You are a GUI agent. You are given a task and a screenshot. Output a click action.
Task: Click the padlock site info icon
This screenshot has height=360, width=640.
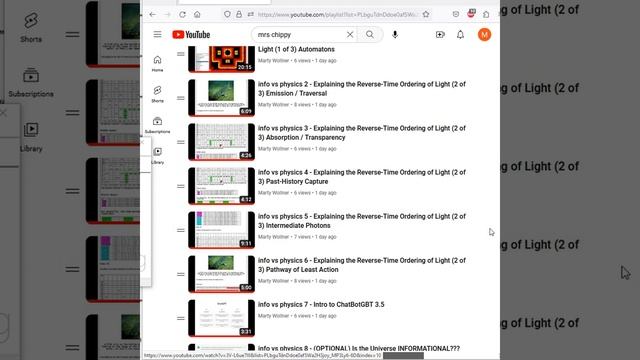(239, 14)
